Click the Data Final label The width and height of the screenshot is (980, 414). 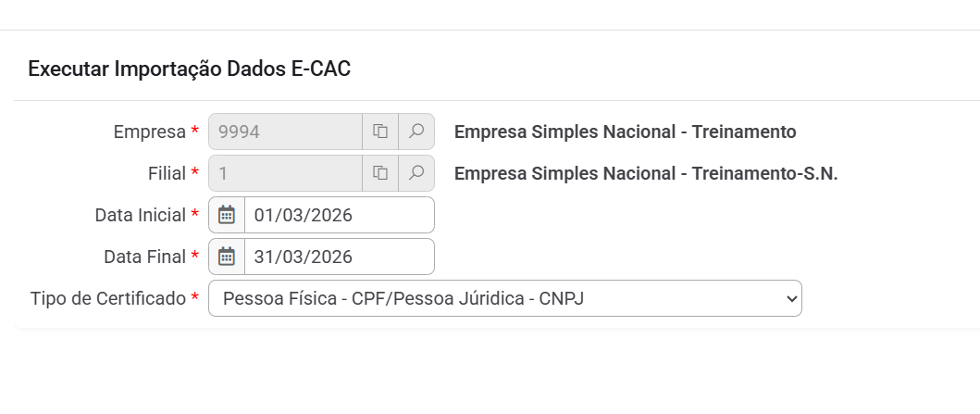point(144,257)
